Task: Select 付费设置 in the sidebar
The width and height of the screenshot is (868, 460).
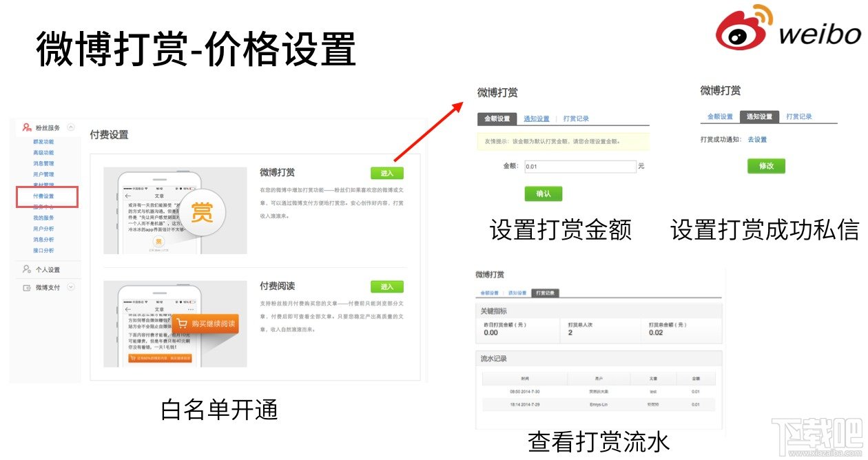Action: pos(43,197)
